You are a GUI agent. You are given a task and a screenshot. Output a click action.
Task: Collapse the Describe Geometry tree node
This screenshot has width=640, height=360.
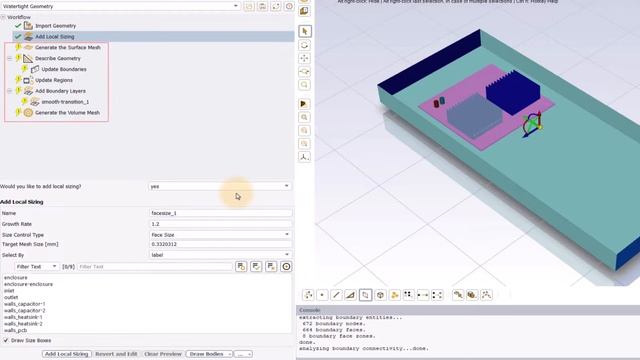coord(9,58)
